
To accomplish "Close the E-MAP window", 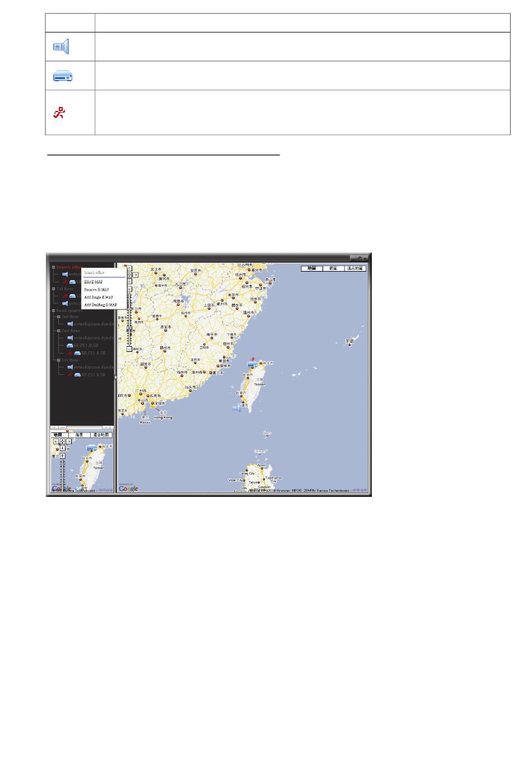I will point(365,258).
